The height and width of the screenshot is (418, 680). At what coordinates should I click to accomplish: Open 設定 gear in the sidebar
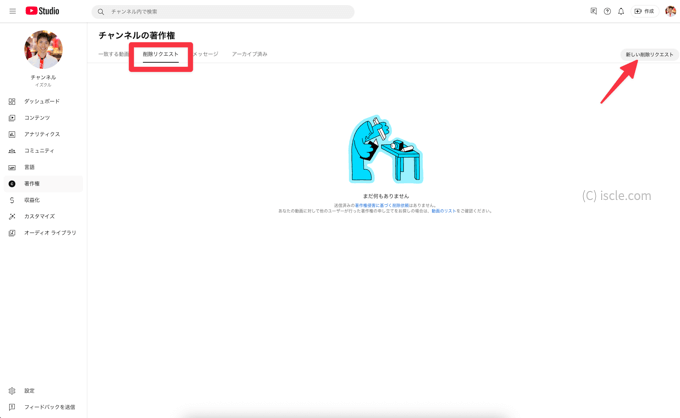click(x=29, y=391)
